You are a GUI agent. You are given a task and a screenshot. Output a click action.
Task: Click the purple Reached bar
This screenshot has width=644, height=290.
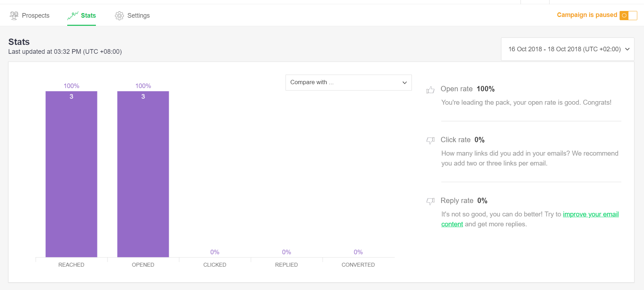(x=71, y=174)
